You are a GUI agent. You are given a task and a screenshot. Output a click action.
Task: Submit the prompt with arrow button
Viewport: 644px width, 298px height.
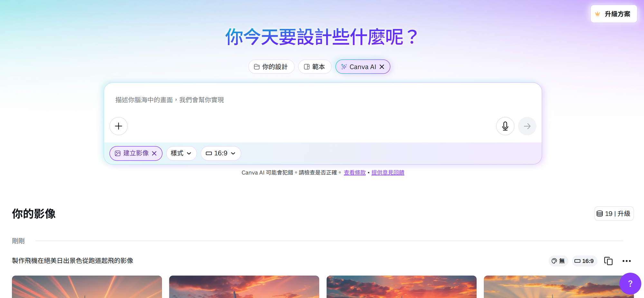(527, 126)
